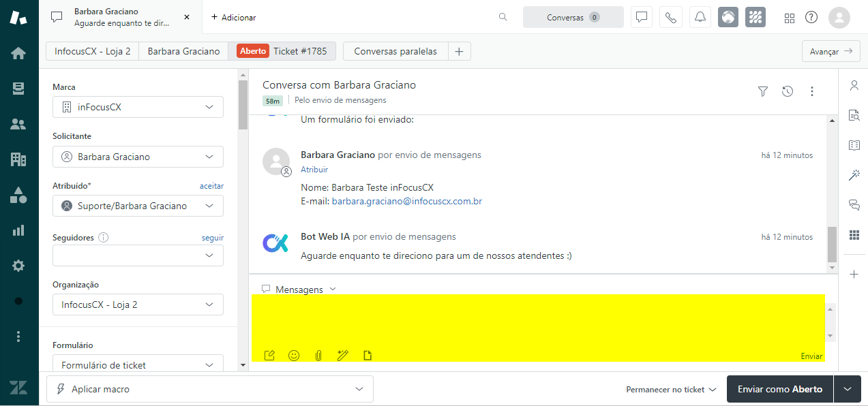Click Enviar como Aberto button
868x406 pixels.
[x=780, y=389]
